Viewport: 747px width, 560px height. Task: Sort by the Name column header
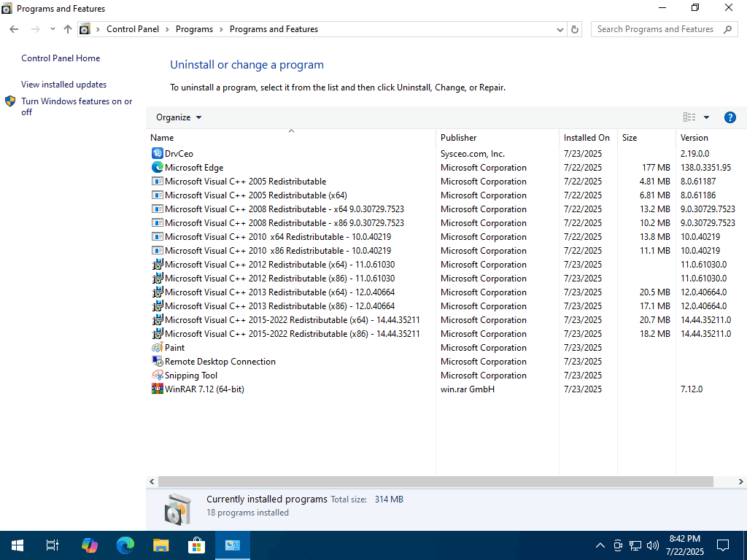290,137
